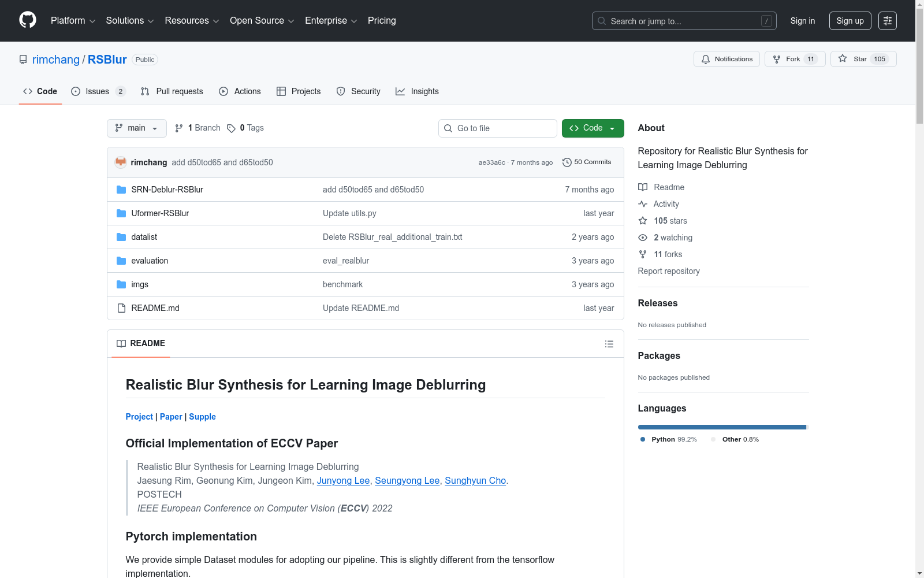The image size is (924, 578).
Task: Click the search magnifier icon in header
Action: [x=602, y=21]
